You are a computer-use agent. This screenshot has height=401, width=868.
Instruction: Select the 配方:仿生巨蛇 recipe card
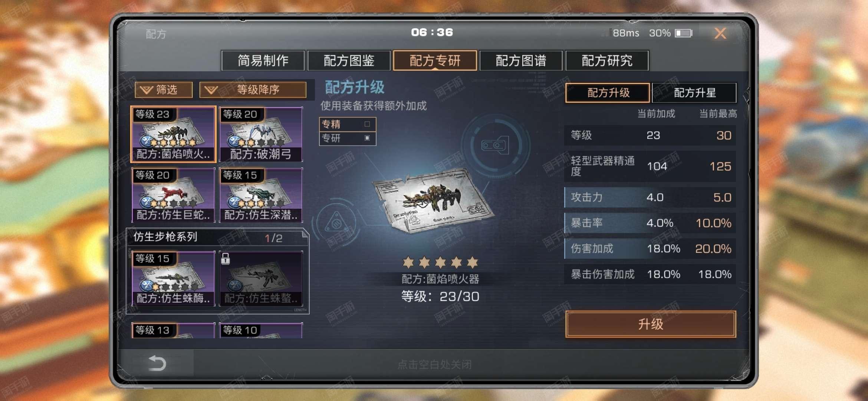coord(173,195)
